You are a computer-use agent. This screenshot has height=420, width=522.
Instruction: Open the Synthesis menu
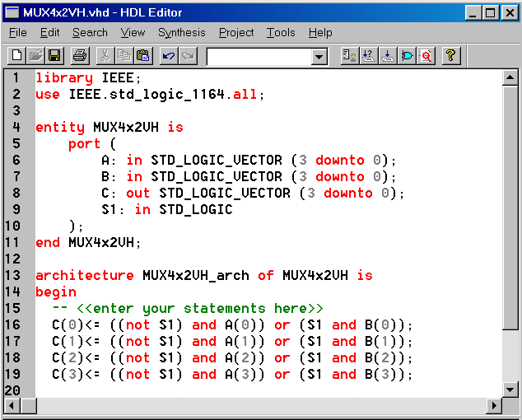[182, 32]
